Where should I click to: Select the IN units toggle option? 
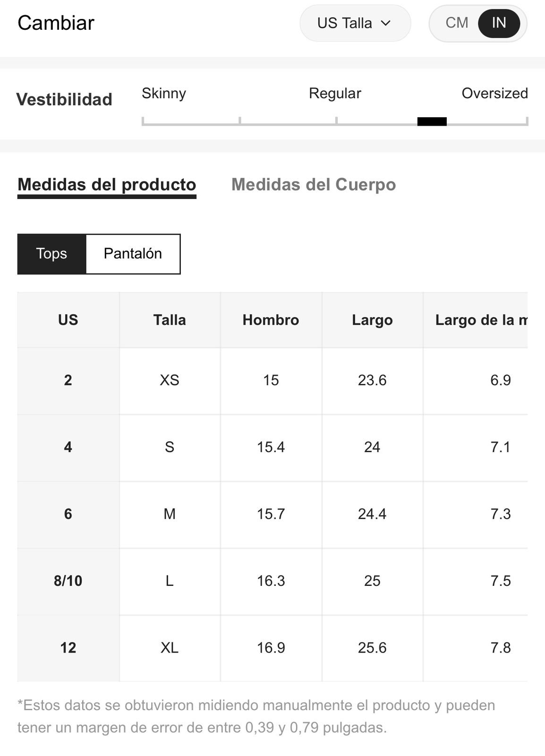(x=499, y=23)
